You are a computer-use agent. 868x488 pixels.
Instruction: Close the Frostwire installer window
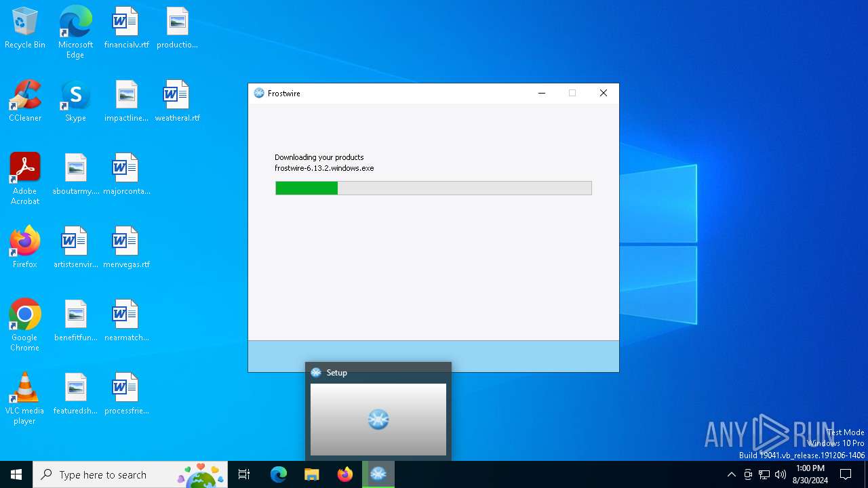point(604,94)
